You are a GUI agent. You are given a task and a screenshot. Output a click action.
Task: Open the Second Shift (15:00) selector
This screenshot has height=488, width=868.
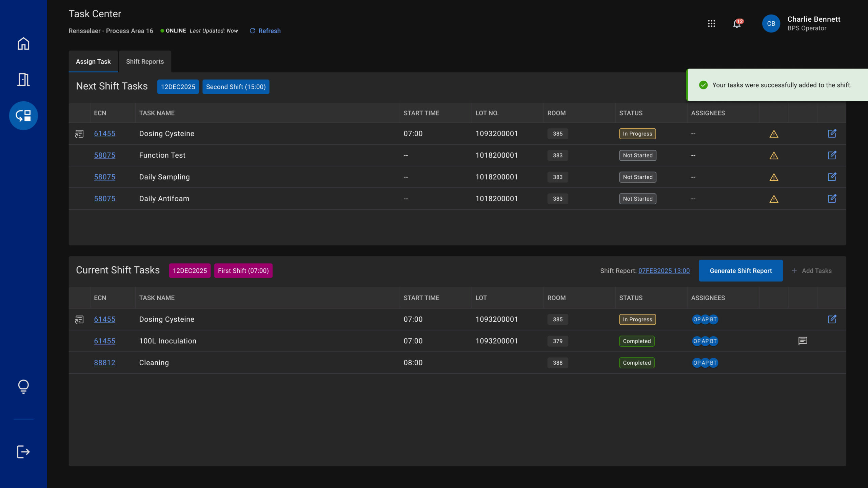pos(236,87)
